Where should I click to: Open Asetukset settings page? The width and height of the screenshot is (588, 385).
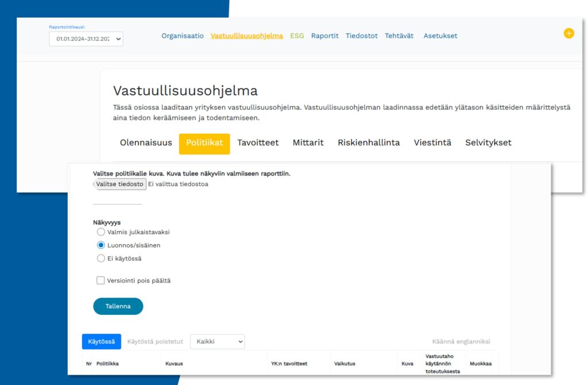[440, 36]
